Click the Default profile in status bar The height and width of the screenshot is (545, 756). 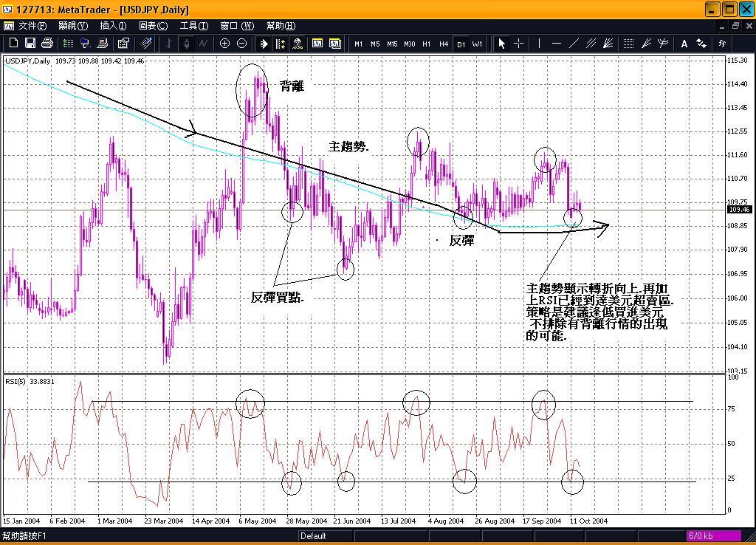pyautogui.click(x=313, y=536)
